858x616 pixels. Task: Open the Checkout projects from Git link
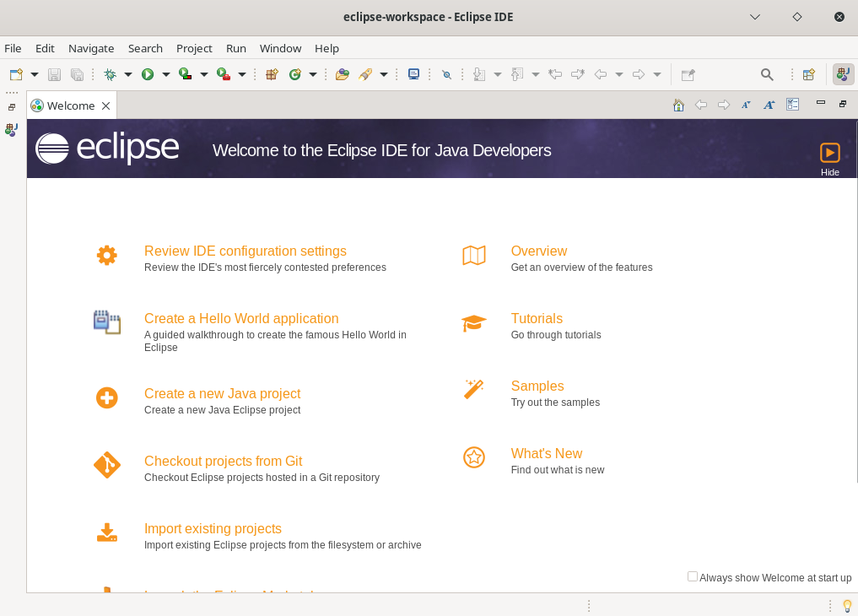(223, 461)
